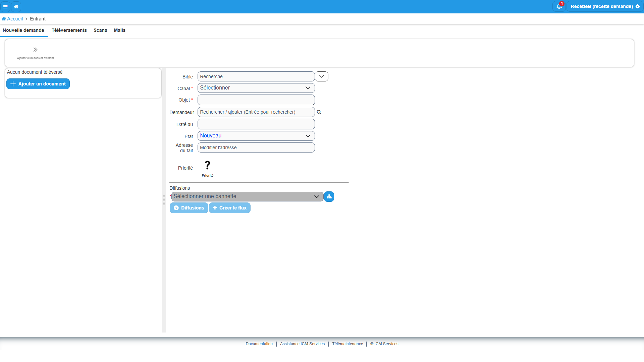644x362 pixels.
Task: Click the Demandeur search magnifier icon
Action: point(319,112)
